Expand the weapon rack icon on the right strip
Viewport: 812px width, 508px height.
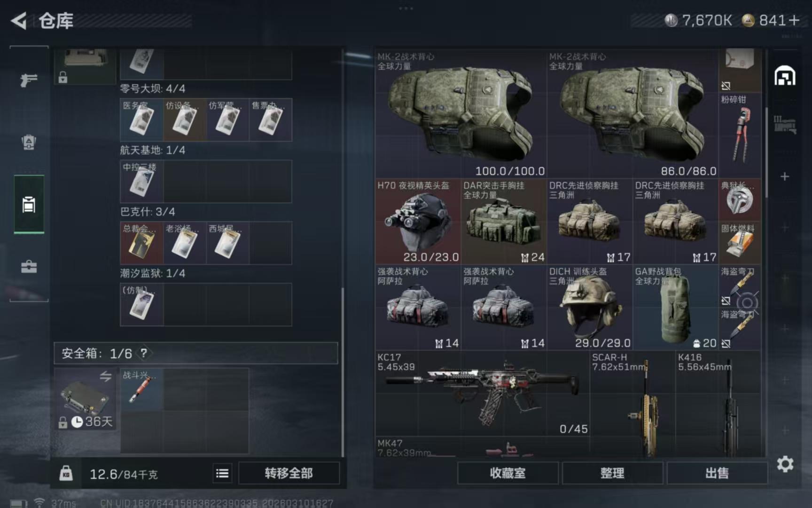coord(785,125)
